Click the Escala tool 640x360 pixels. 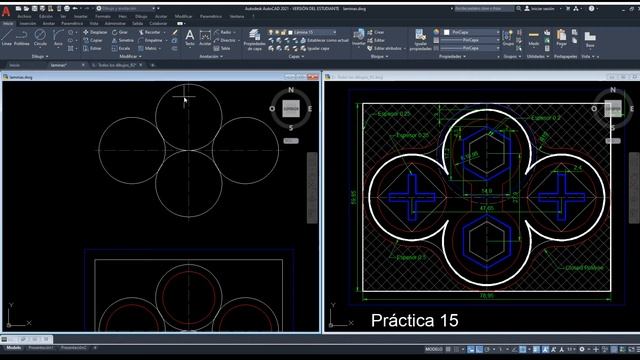point(121,49)
